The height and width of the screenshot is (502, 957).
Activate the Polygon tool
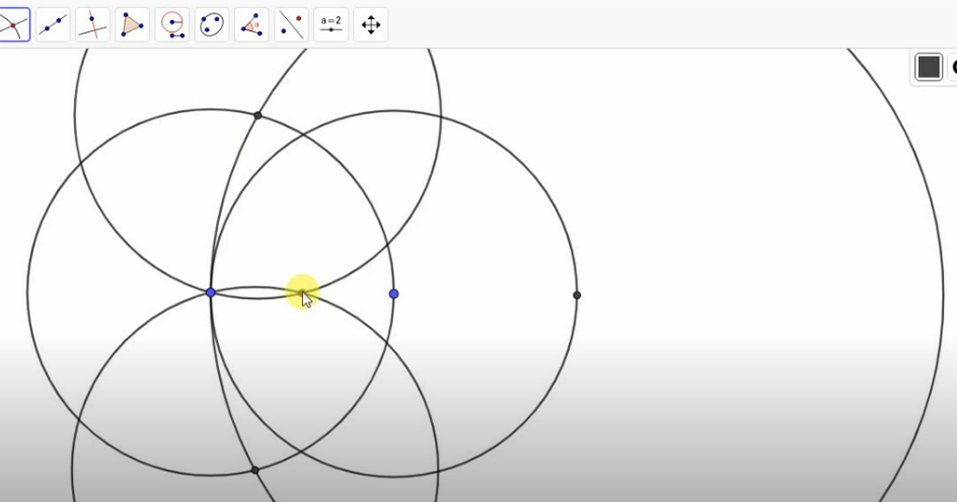(132, 25)
